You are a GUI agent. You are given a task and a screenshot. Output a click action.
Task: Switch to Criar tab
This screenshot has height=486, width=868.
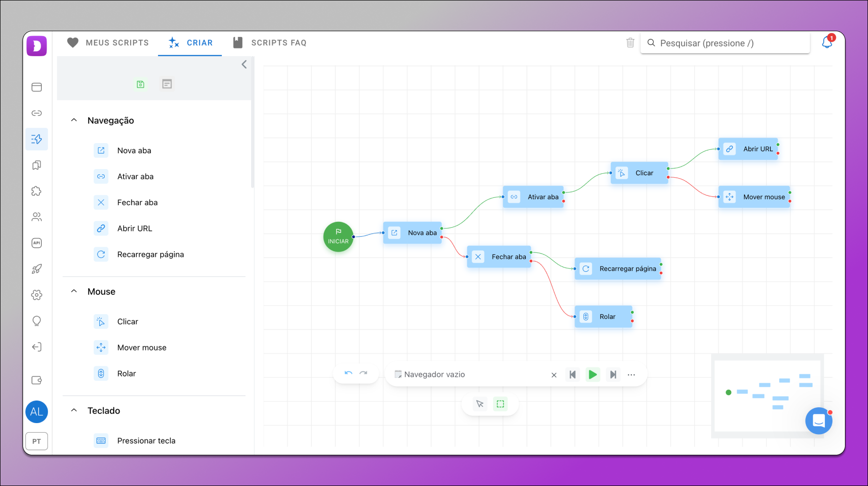(190, 43)
